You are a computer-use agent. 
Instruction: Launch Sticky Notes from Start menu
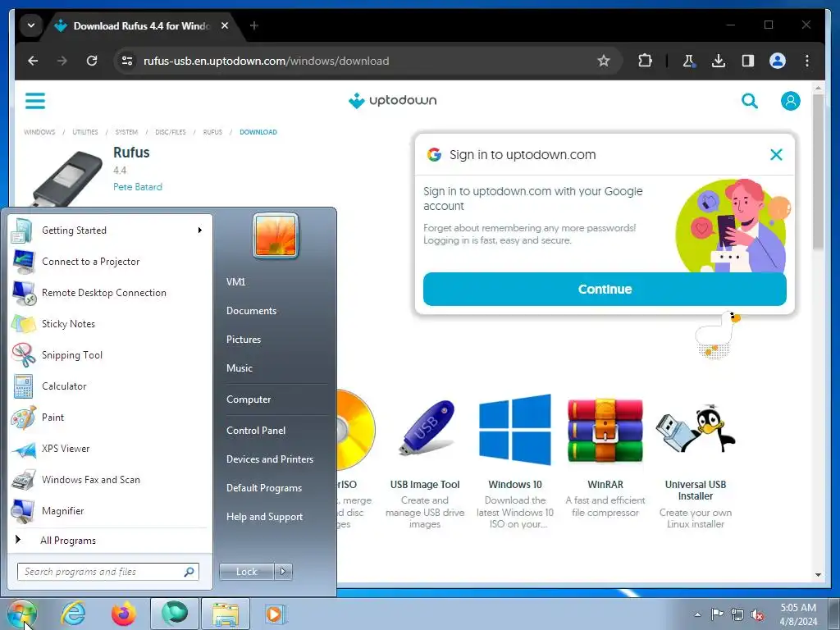point(110,323)
